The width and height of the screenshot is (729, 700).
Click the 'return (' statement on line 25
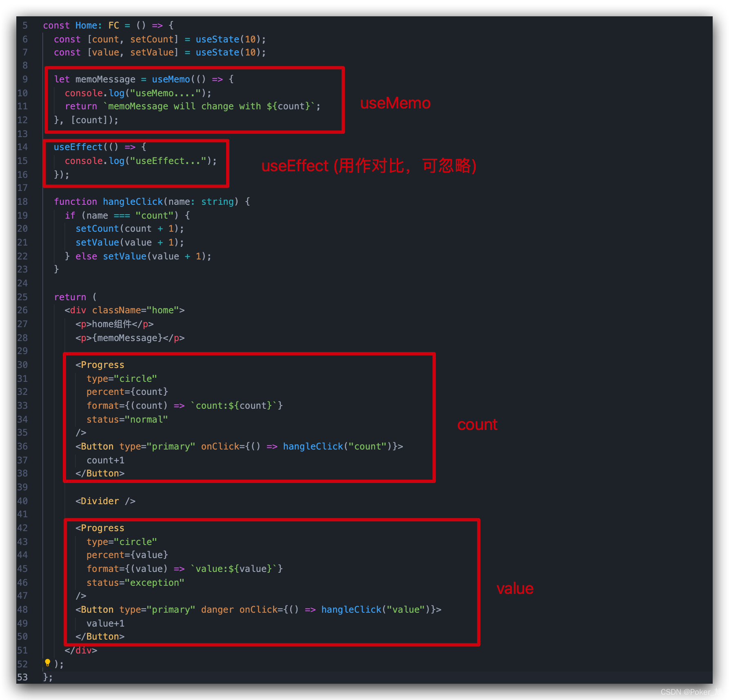(x=76, y=297)
